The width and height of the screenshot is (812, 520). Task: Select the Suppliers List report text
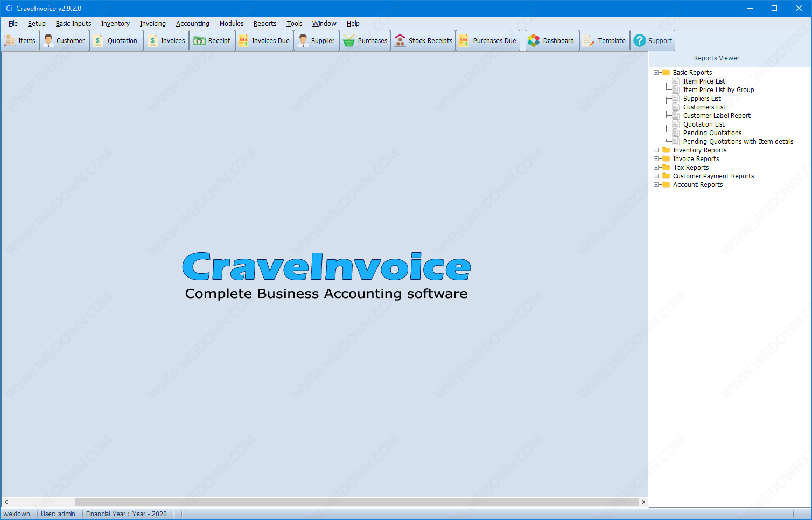coord(702,99)
